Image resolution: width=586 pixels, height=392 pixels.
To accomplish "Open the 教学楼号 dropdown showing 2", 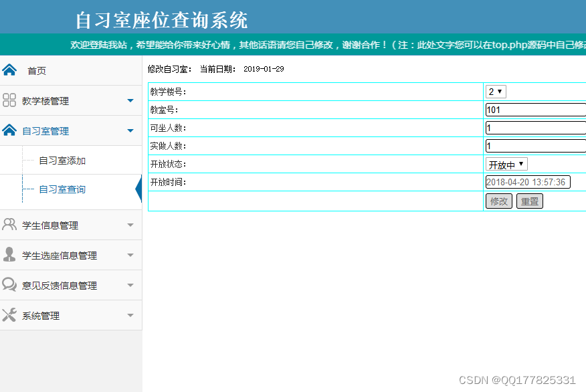I will [496, 92].
